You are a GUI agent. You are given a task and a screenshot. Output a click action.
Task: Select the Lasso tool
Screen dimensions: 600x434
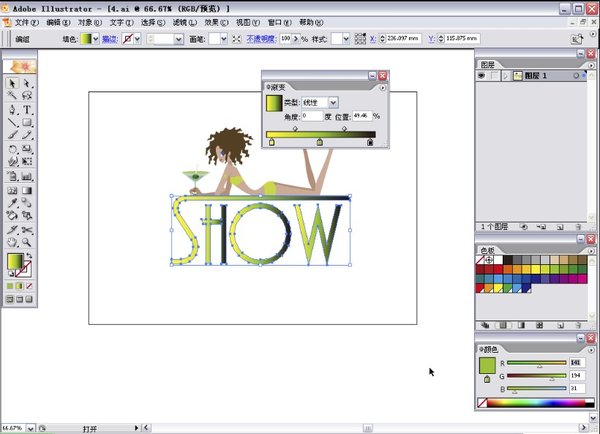click(x=26, y=95)
